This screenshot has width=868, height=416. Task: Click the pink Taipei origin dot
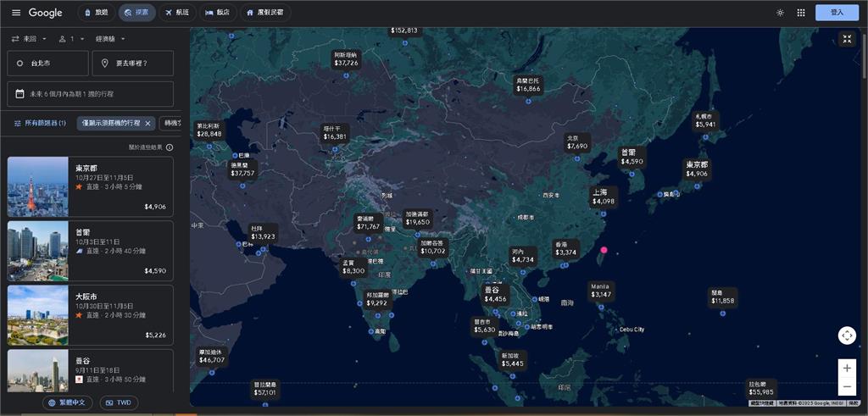tap(604, 249)
